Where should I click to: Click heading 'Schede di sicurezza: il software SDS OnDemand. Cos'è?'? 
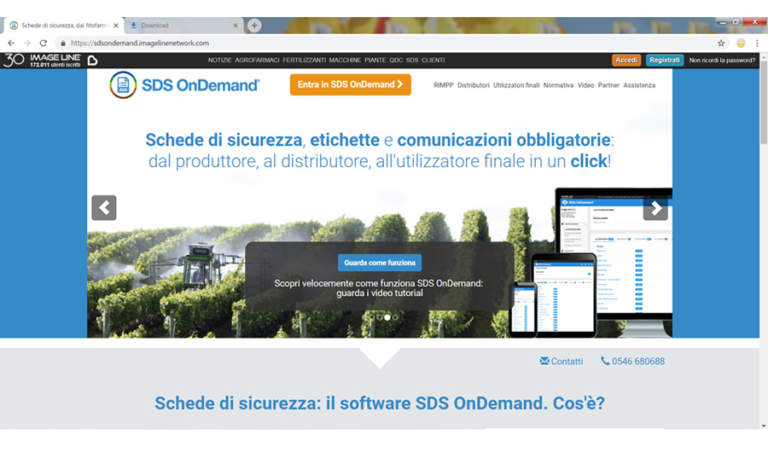380,403
